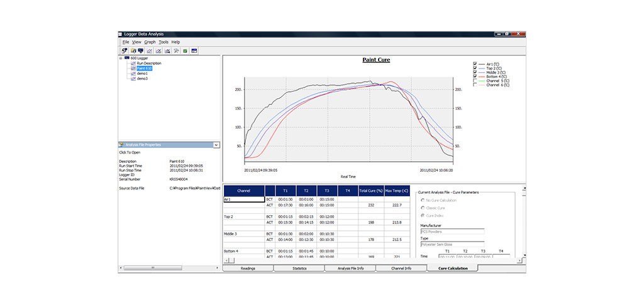Click the tree panel horizontal scrollbar thumb
The image size is (644, 302).
pyautogui.click(x=152, y=268)
